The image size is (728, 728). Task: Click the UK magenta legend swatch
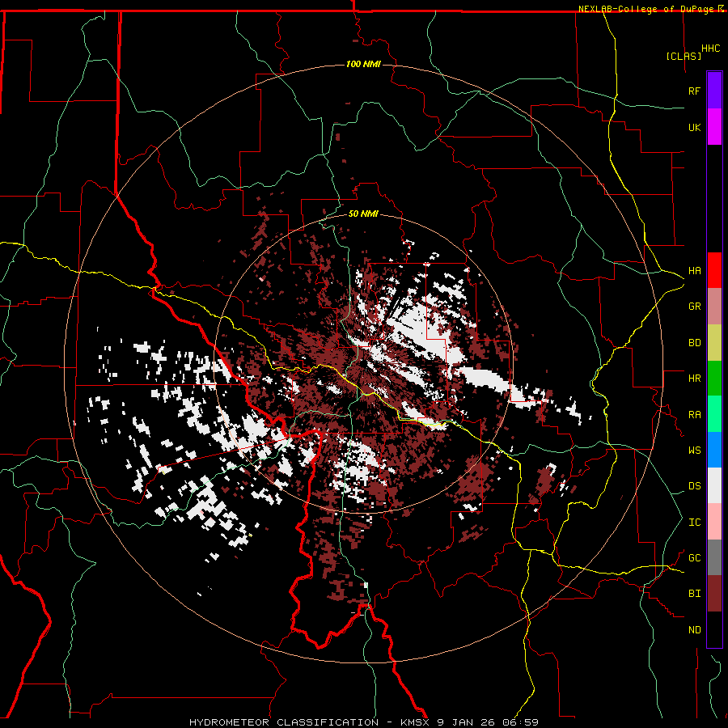tap(714, 127)
